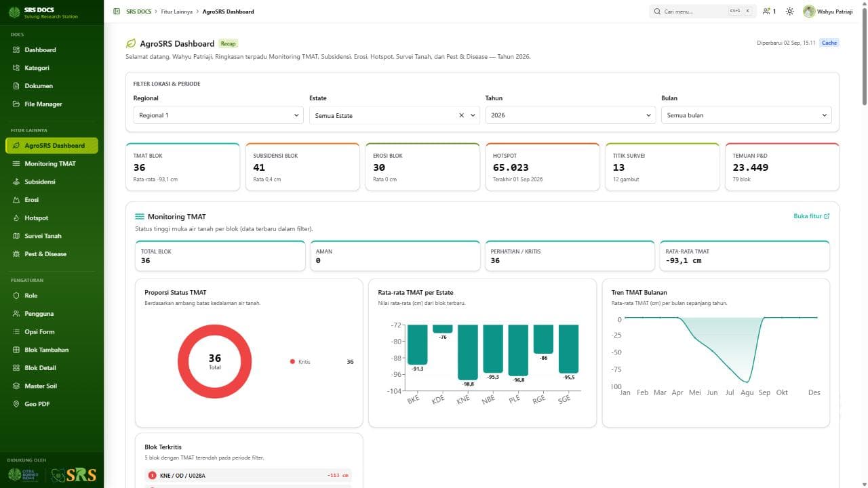
Task: Click Fitur Lainnya in the breadcrumb
Action: [176, 12]
